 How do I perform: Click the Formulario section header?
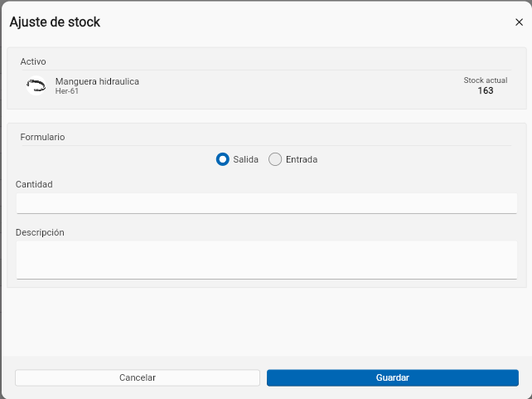tap(42, 137)
